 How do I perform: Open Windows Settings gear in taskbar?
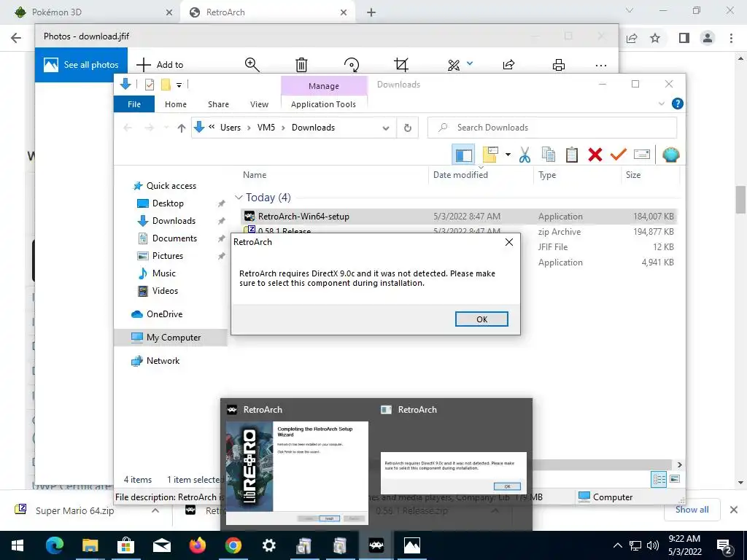coord(268,545)
